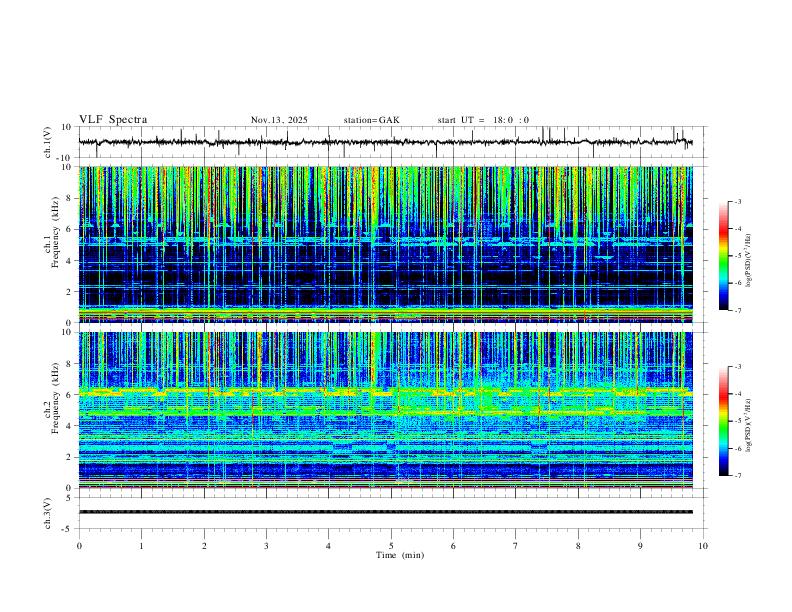
Task: Click the '-7' label on ch.2 color bar
Action: click(737, 476)
